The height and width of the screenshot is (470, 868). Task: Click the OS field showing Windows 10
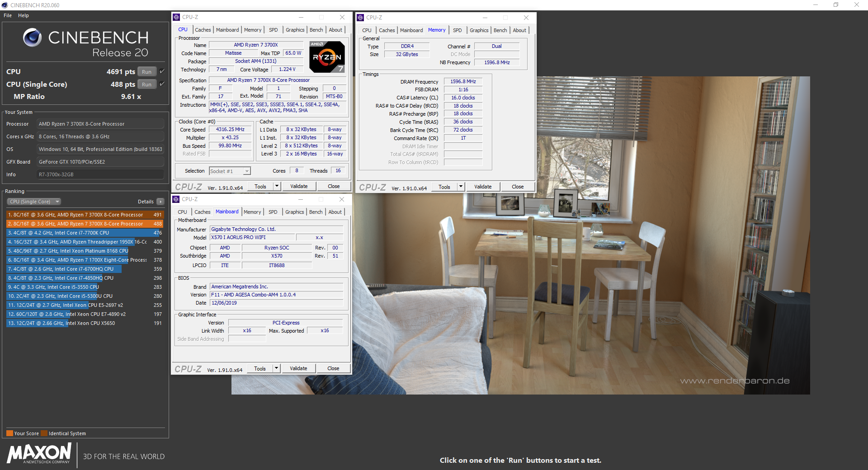(x=100, y=149)
